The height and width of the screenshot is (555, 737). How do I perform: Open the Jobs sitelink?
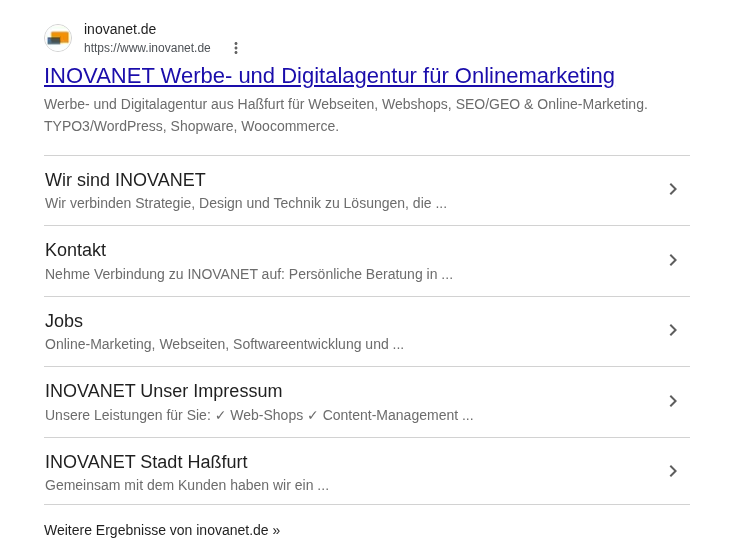tap(64, 321)
